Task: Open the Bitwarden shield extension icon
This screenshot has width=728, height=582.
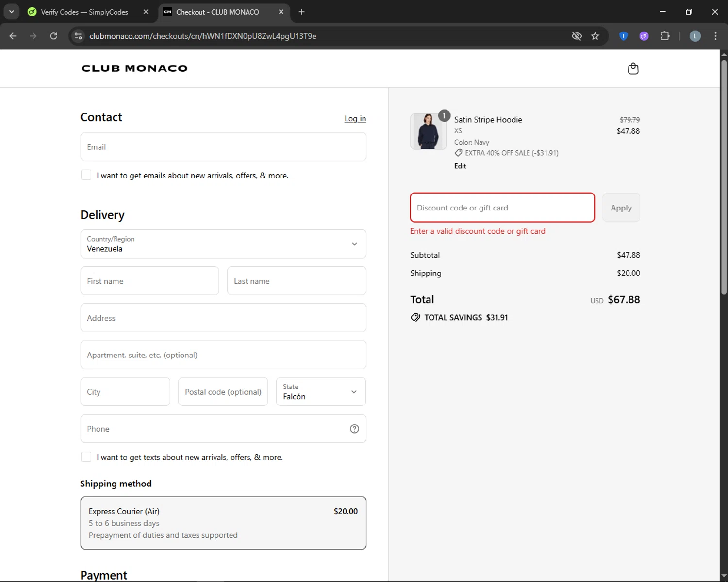Action: (x=624, y=36)
